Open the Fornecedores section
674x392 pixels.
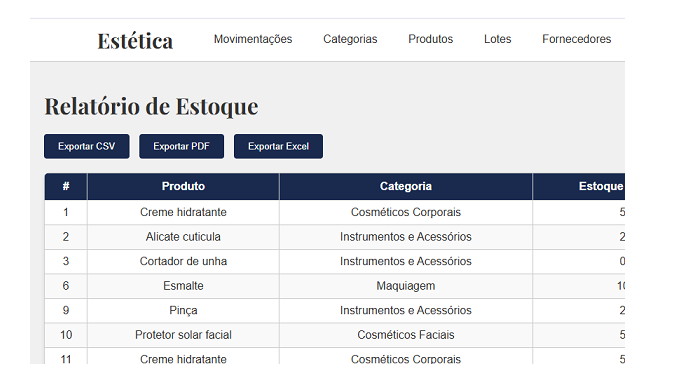[576, 39]
